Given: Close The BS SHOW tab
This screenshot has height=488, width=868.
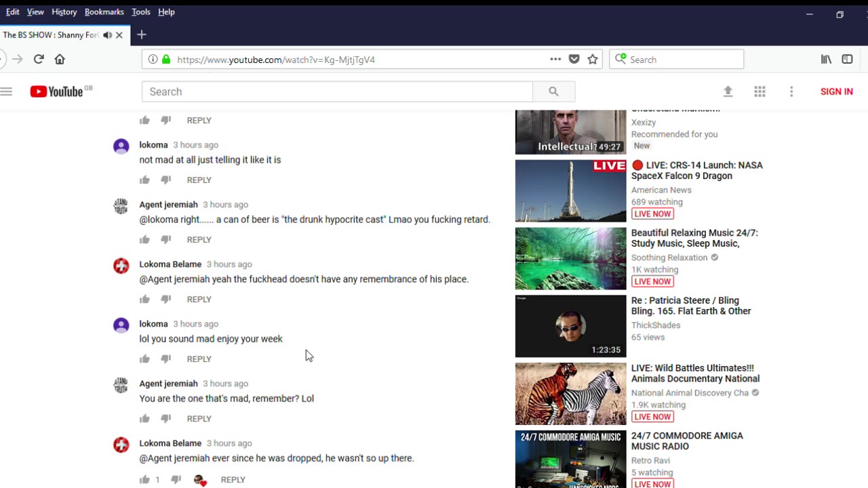Looking at the screenshot, I should (x=119, y=35).
